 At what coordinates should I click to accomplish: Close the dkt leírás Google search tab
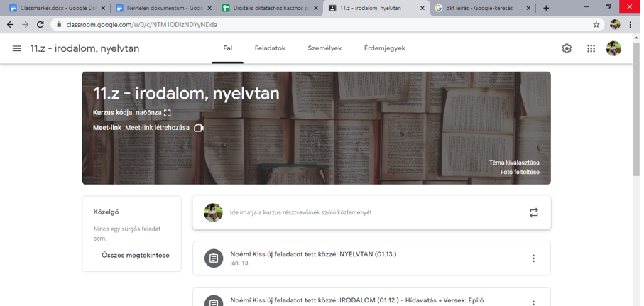(x=528, y=9)
